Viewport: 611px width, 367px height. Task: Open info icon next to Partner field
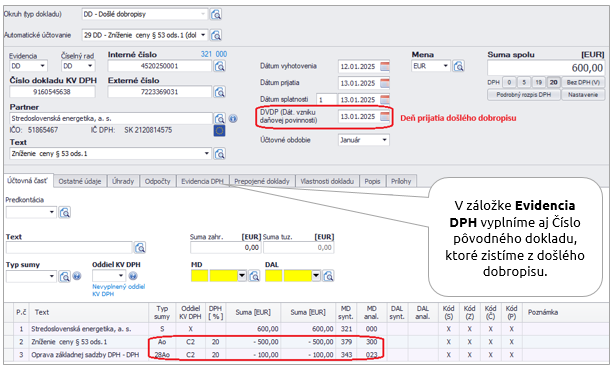click(233, 118)
